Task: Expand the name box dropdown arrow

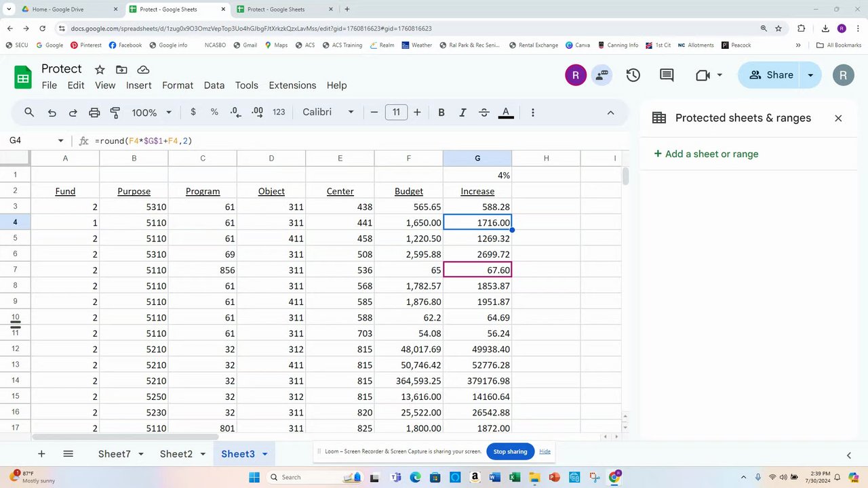Action: [60, 141]
